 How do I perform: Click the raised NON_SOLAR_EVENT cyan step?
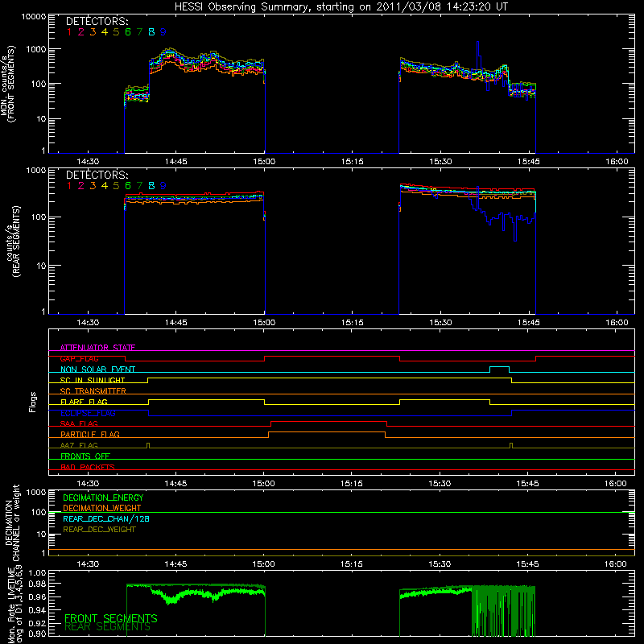(499, 367)
